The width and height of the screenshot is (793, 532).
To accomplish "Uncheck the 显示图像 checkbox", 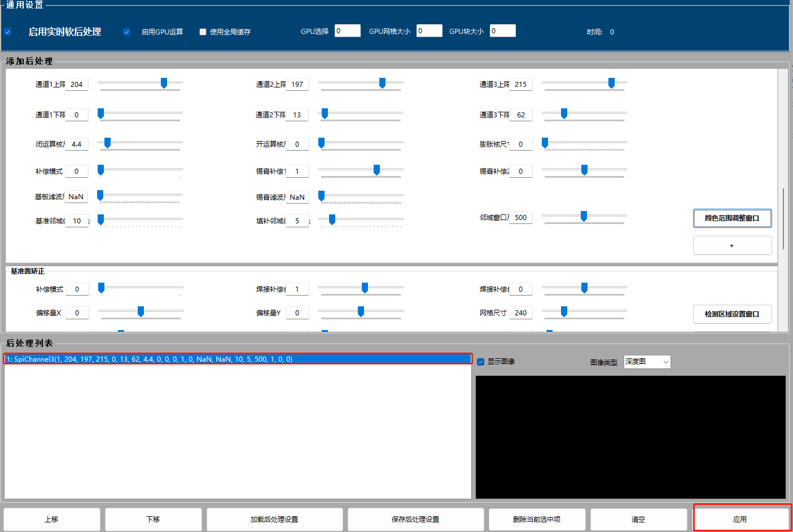I will point(480,362).
